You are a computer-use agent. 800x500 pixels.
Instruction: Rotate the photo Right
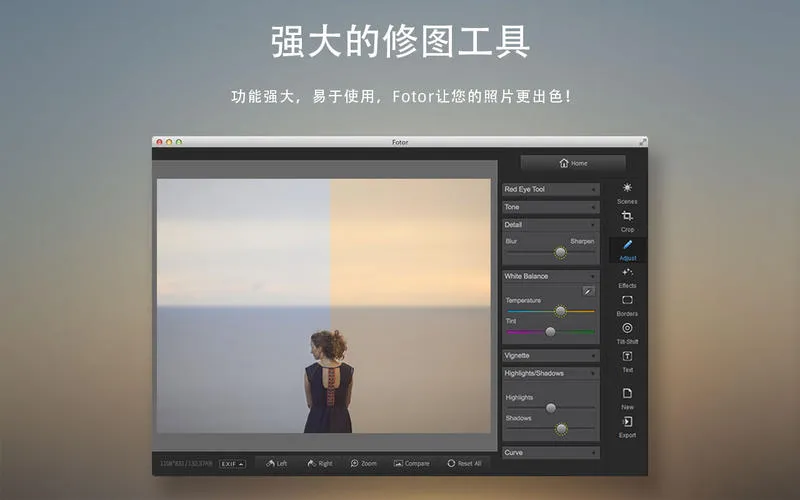tap(319, 463)
